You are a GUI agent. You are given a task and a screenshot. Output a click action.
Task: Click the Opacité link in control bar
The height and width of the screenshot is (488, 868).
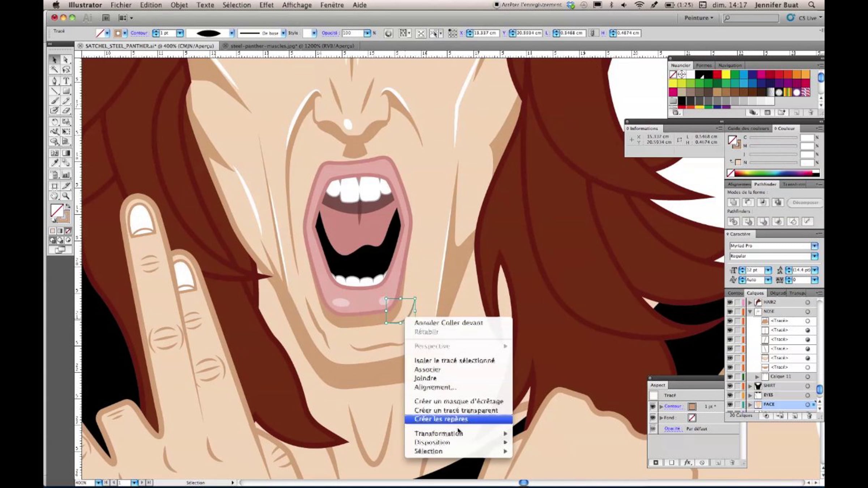click(329, 33)
